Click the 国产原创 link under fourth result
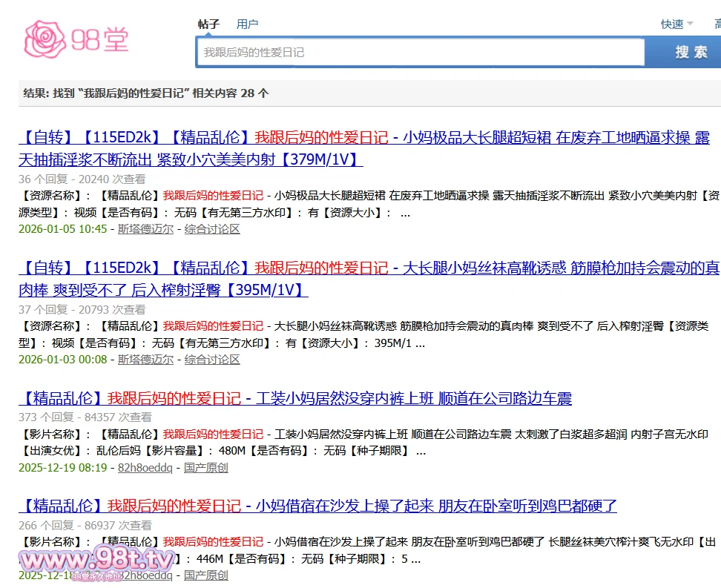Screen dimensions: 721x588 pos(206,575)
